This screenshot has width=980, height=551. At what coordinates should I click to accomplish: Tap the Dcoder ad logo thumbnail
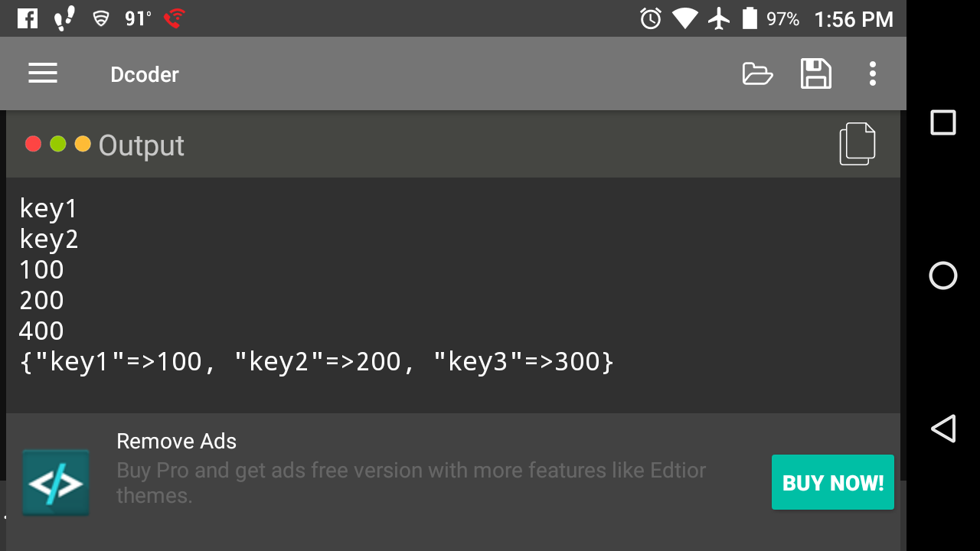tap(55, 482)
